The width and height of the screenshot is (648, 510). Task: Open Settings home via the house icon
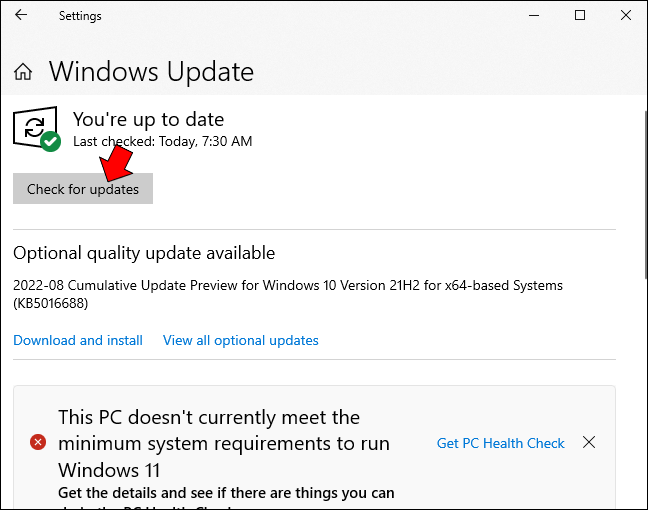coord(23,71)
